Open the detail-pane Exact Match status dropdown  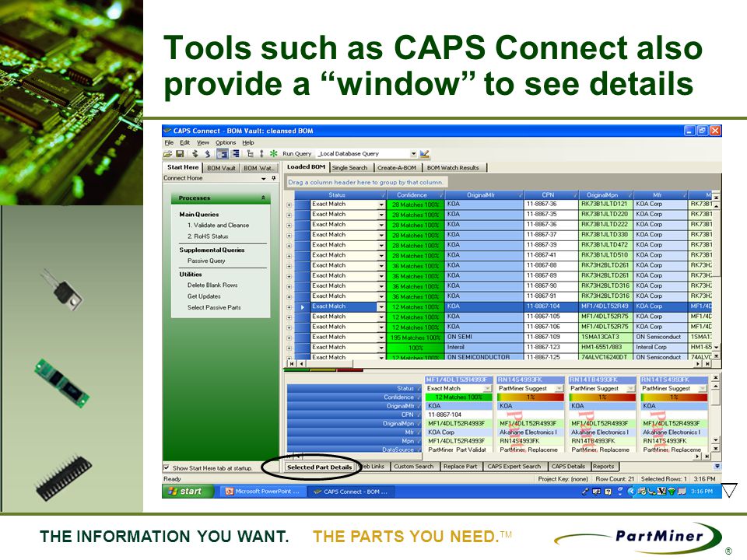(x=487, y=389)
